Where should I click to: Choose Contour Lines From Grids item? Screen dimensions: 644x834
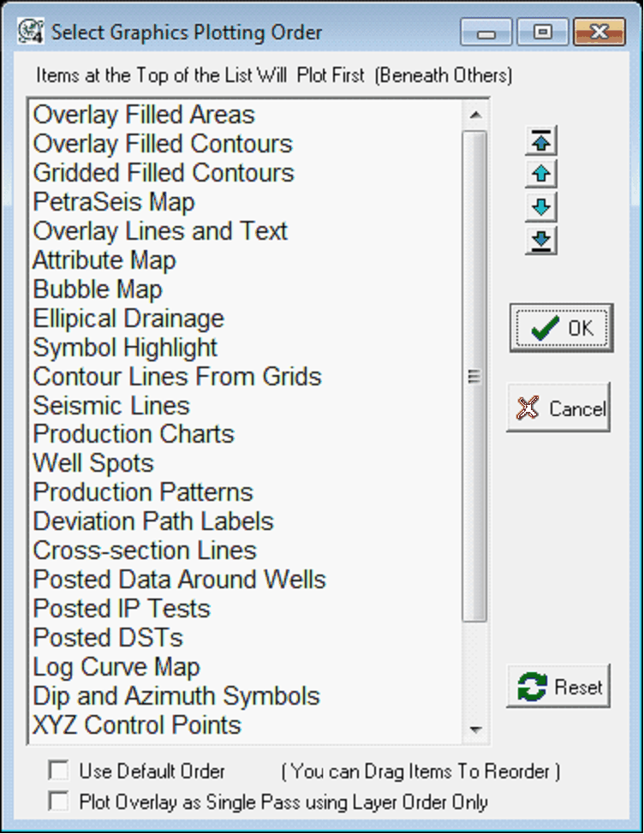(x=177, y=377)
